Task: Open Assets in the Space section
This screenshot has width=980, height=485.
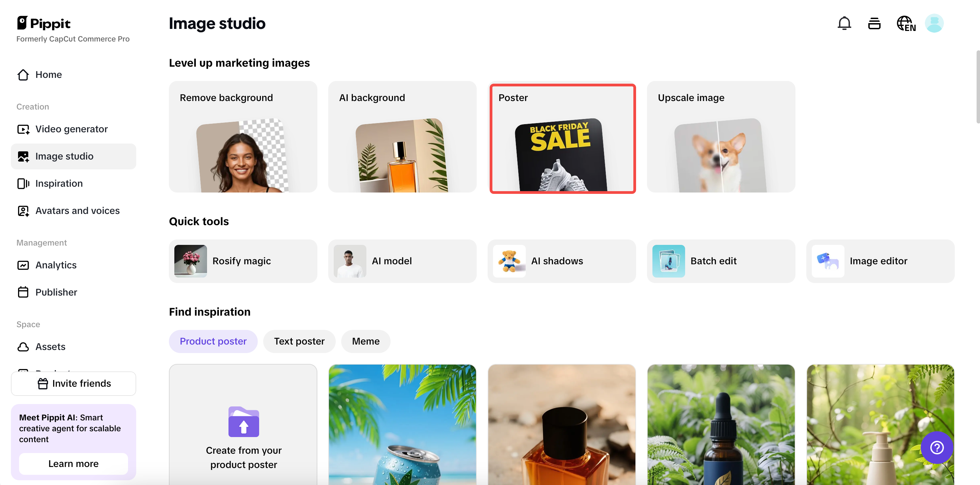Action: tap(51, 346)
